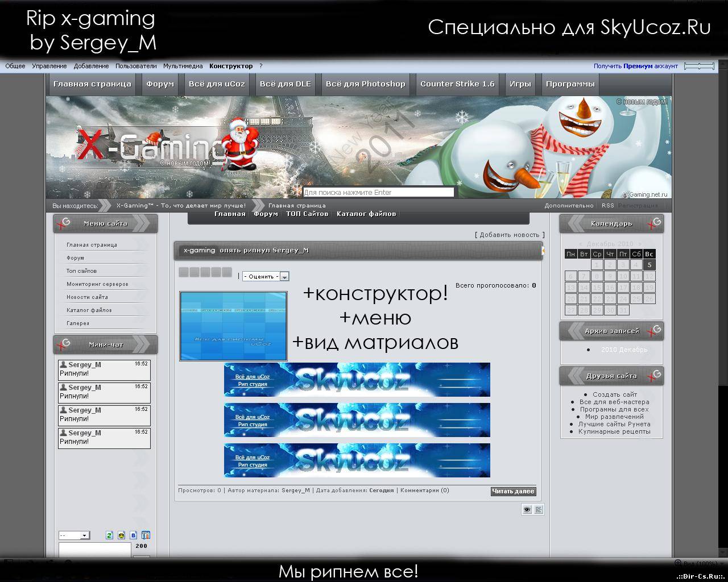
Task: Click the 'Читать далее' button
Action: (512, 491)
